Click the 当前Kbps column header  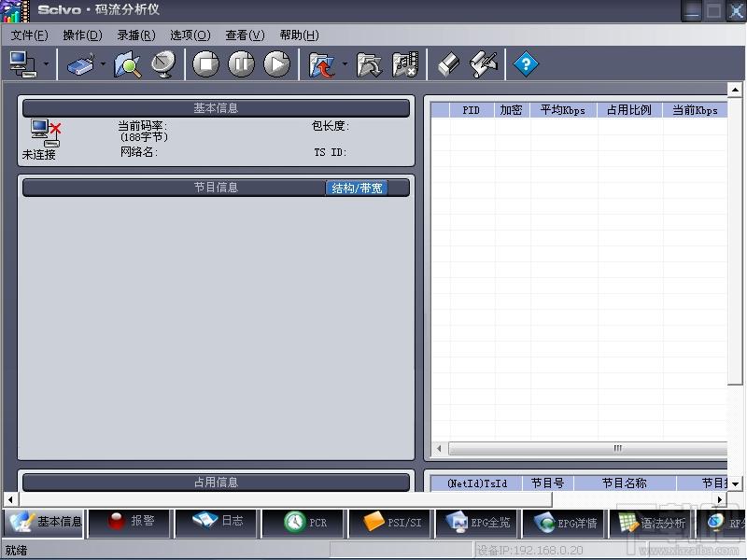click(695, 110)
